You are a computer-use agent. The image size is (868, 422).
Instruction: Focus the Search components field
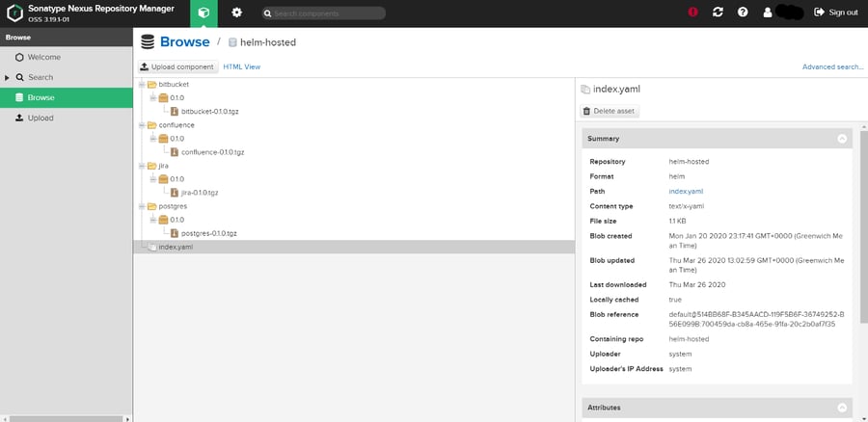coord(324,13)
